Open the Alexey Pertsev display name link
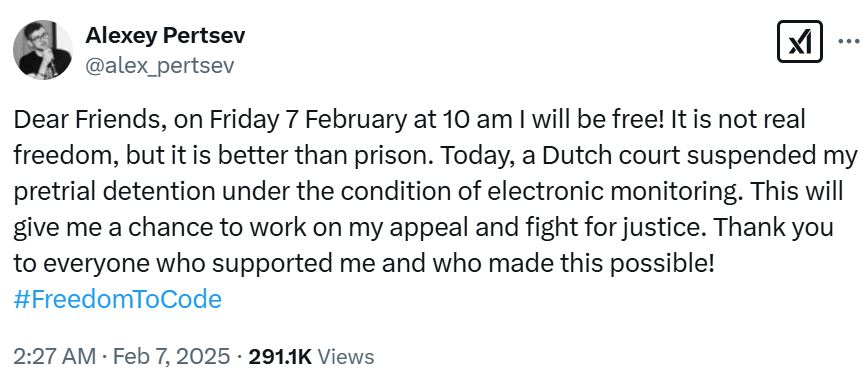The height and width of the screenshot is (383, 867). [x=165, y=36]
